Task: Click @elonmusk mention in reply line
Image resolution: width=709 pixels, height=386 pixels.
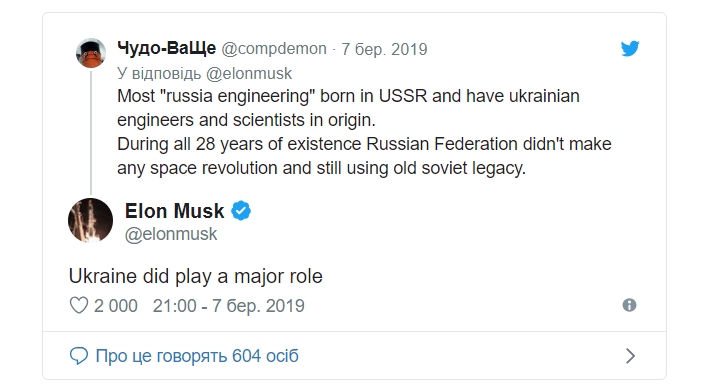Action: [x=249, y=73]
